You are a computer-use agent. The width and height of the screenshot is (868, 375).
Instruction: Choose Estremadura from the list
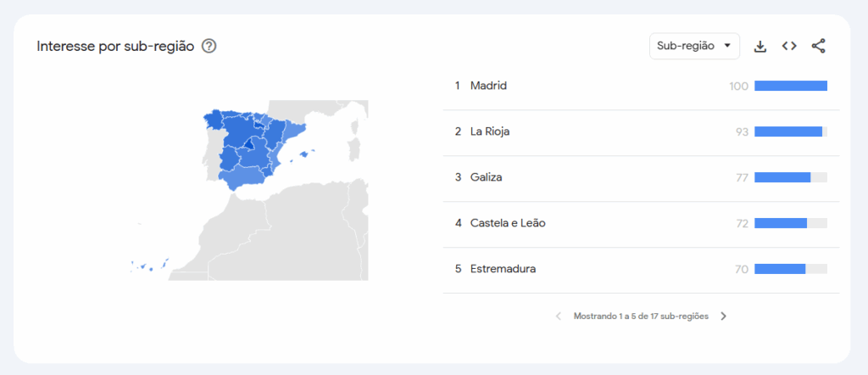pyautogui.click(x=503, y=269)
